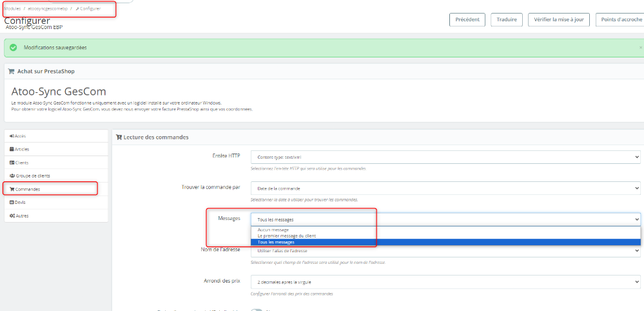The height and width of the screenshot is (311, 644).
Task: Open the Clients sidebar tab
Action: click(56, 163)
